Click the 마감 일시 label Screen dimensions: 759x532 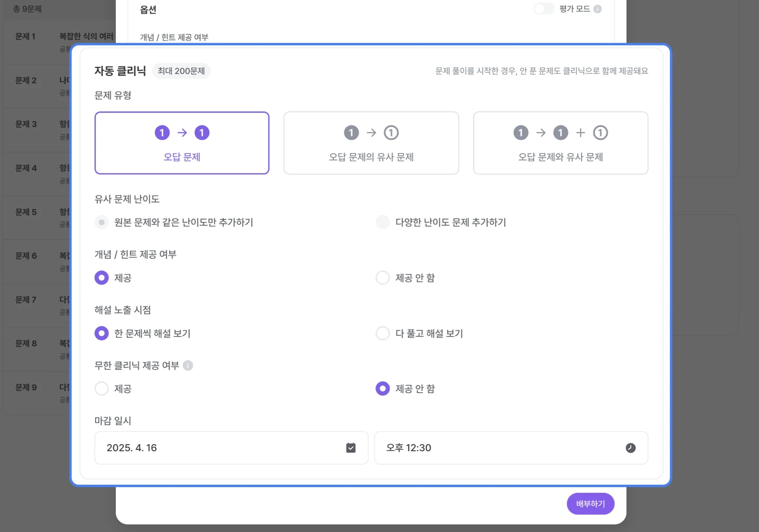click(113, 421)
